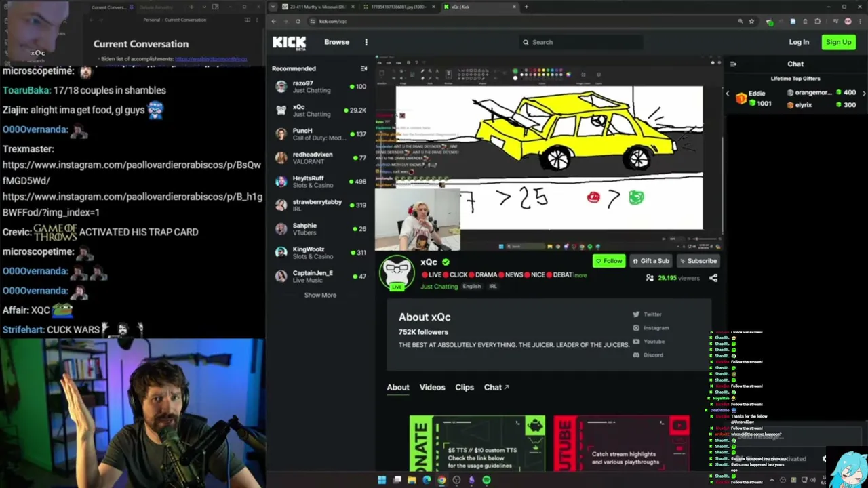Image resolution: width=868 pixels, height=488 pixels.
Task: Open the Chat pop-out tab
Action: pyautogui.click(x=496, y=388)
